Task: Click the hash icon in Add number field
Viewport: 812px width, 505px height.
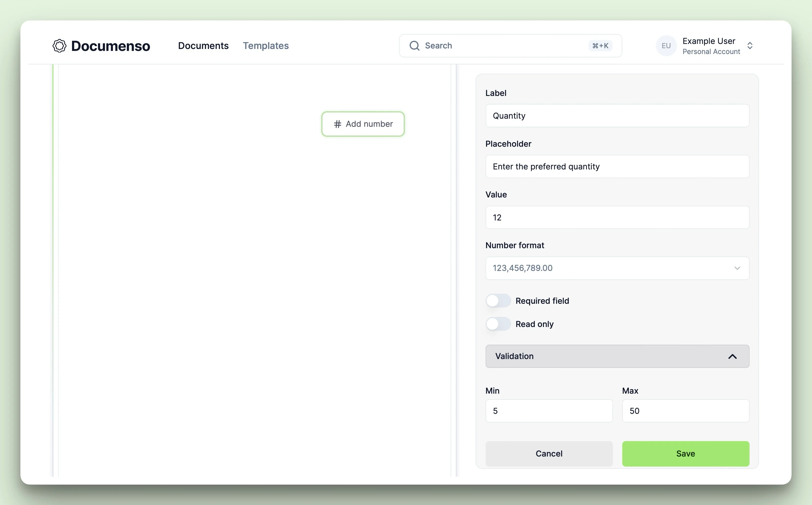Action: click(x=338, y=124)
